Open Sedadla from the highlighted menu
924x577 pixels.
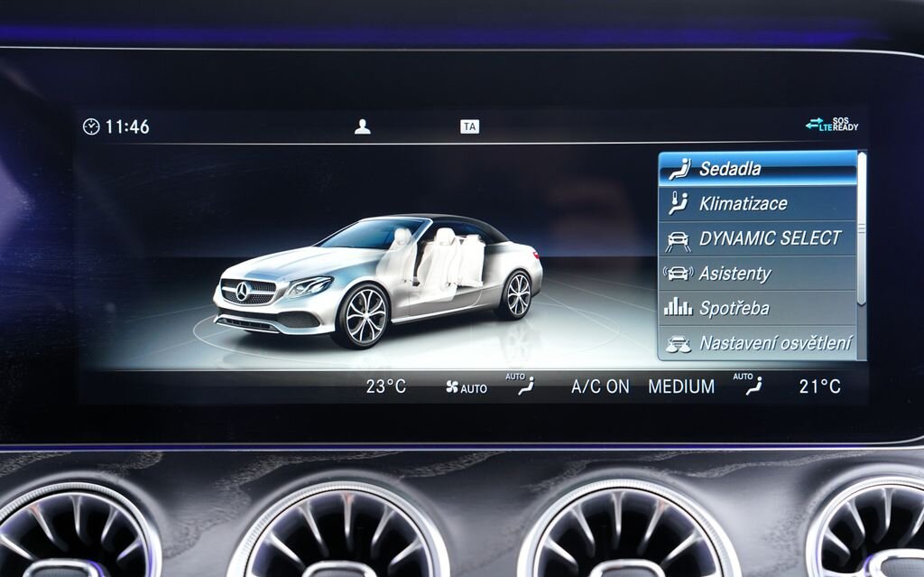[733, 169]
